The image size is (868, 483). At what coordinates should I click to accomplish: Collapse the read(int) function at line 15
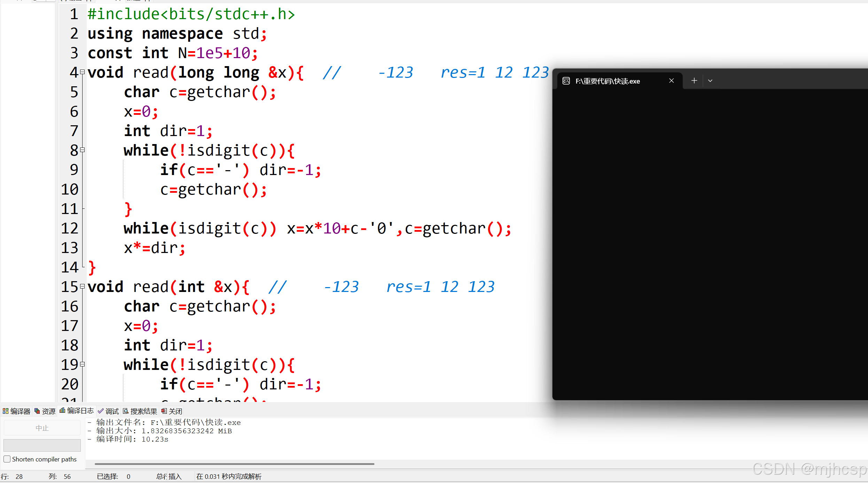83,286
